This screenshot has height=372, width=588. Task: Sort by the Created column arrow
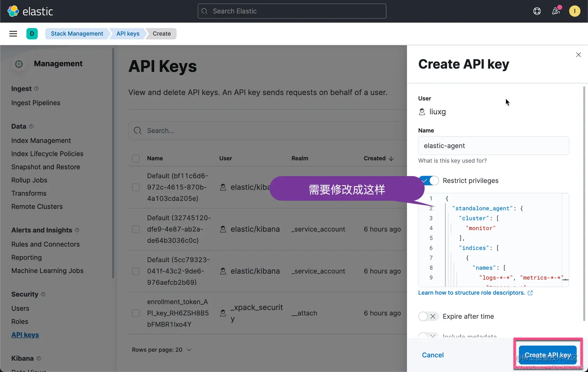391,159
